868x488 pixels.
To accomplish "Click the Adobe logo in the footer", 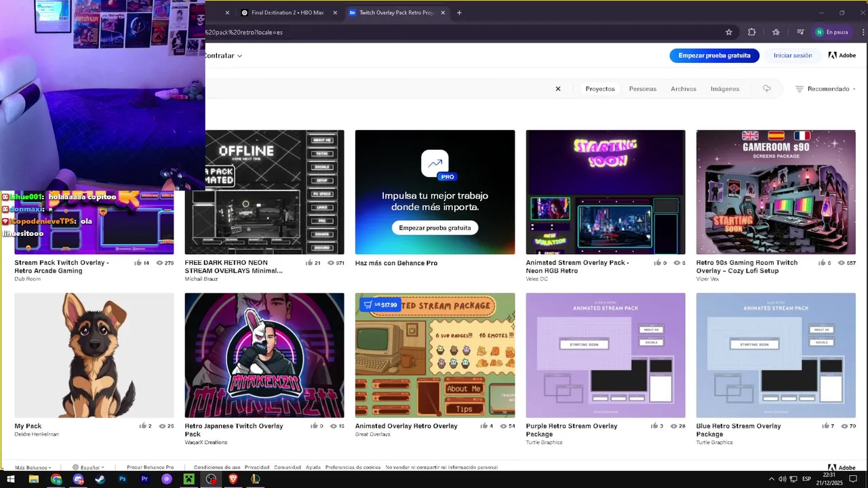I will (x=842, y=468).
